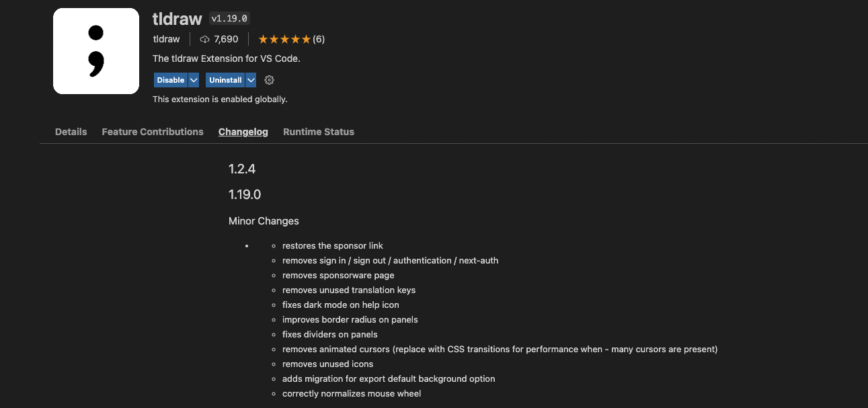Click the Disable button
The image size is (868, 408).
169,80
